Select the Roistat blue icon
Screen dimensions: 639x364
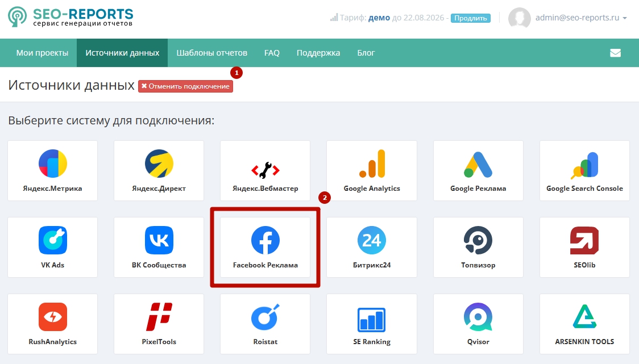265,317
